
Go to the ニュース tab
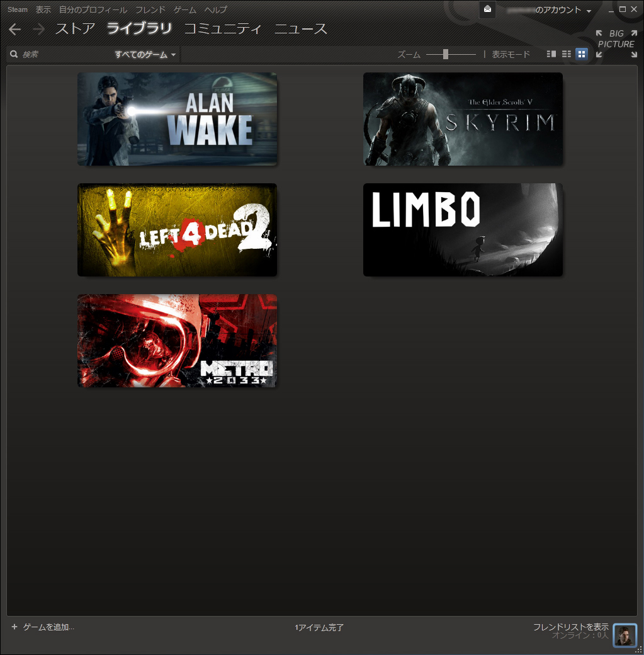(x=301, y=28)
